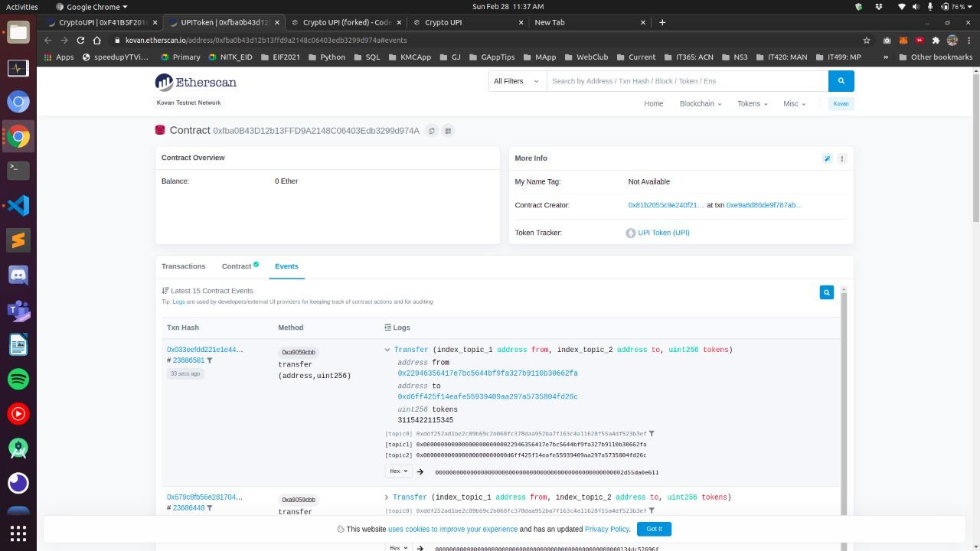Open the Hex format dropdown

(399, 471)
